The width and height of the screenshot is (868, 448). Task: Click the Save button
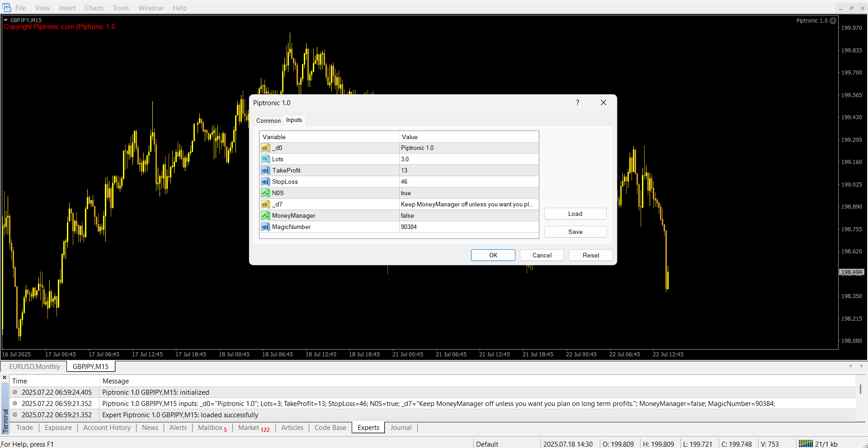[x=575, y=232]
